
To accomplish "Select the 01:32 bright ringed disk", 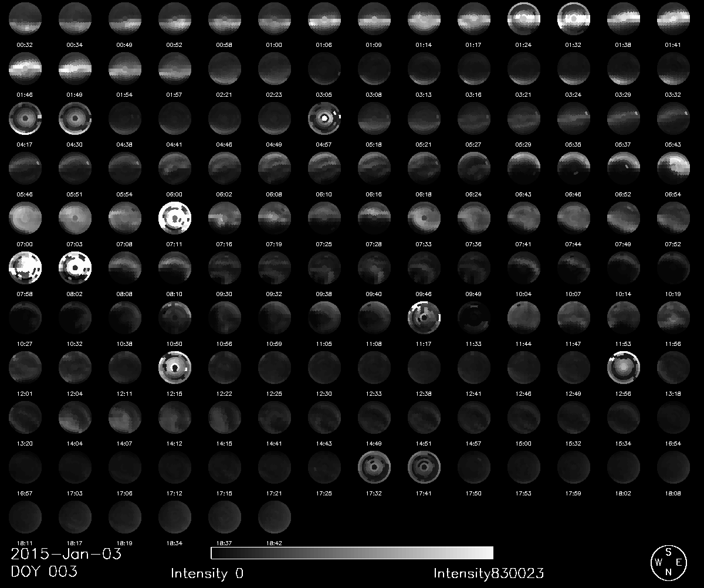I will [x=574, y=18].
